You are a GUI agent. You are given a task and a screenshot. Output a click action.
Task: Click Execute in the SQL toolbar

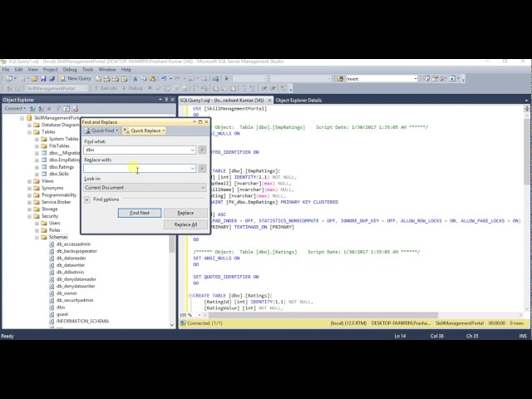pos(106,88)
